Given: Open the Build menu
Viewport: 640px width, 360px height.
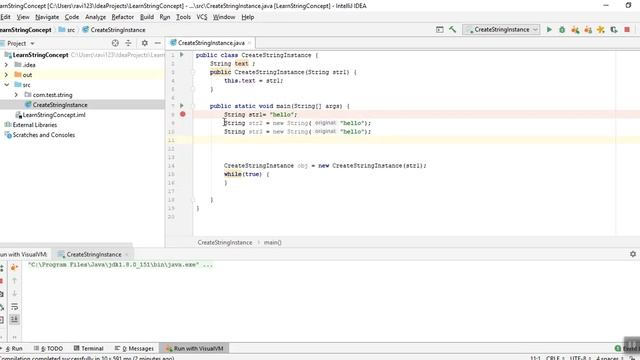Looking at the screenshot, I should (x=147, y=17).
